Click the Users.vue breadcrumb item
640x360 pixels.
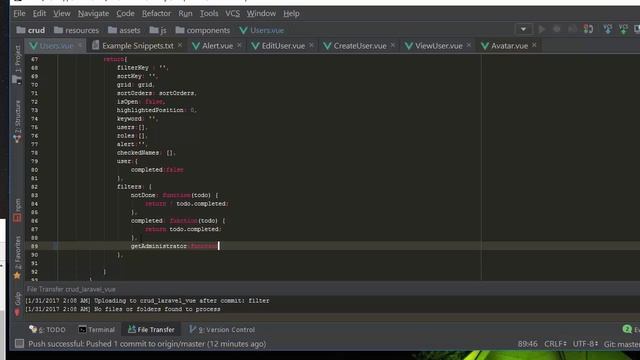(262, 30)
